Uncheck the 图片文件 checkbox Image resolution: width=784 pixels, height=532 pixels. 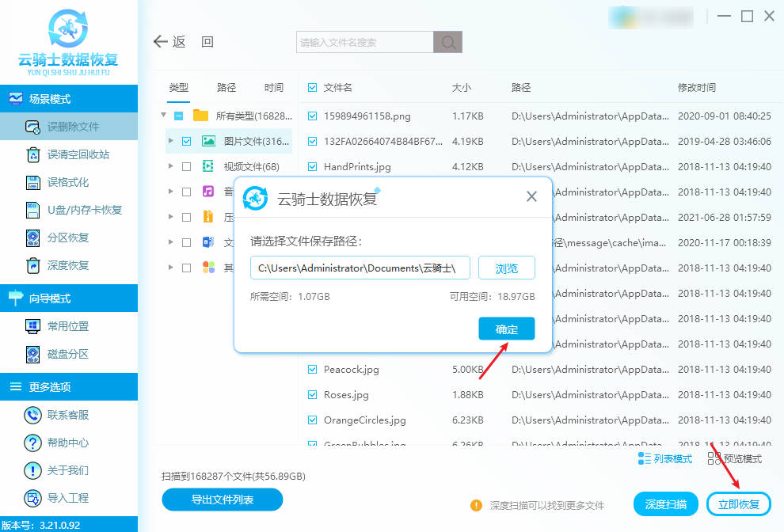coord(187,142)
